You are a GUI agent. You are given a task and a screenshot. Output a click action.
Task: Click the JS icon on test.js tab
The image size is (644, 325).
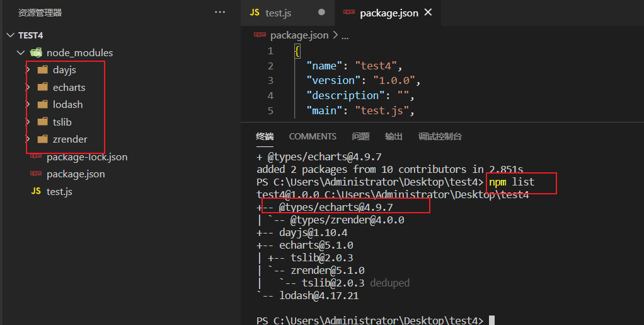pyautogui.click(x=255, y=13)
